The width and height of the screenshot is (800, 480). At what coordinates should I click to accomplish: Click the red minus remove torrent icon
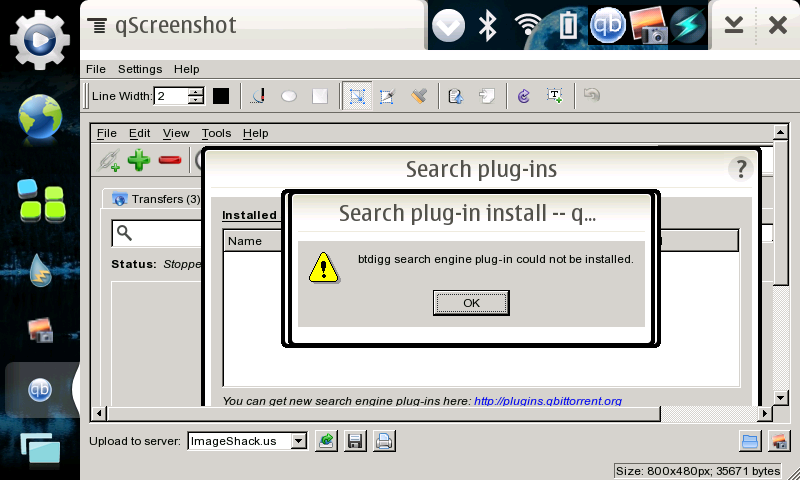pos(170,160)
